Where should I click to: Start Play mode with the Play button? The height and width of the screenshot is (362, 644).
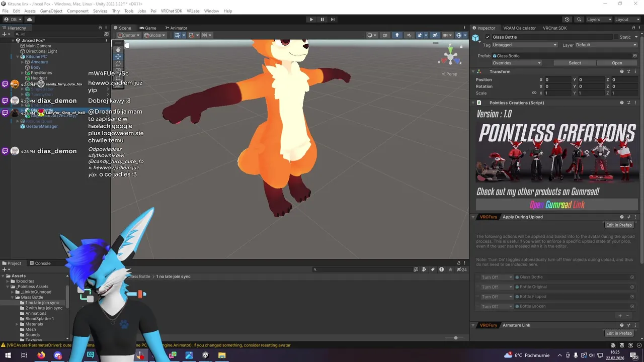click(x=311, y=20)
